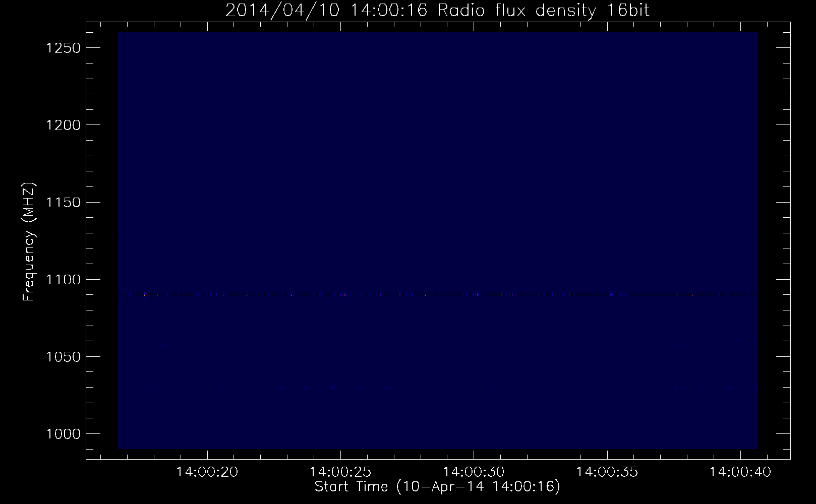Click the plot title '2014/04/10 14:00:16 Radio flux density 16bit'
This screenshot has height=504, width=816.
coord(437,10)
